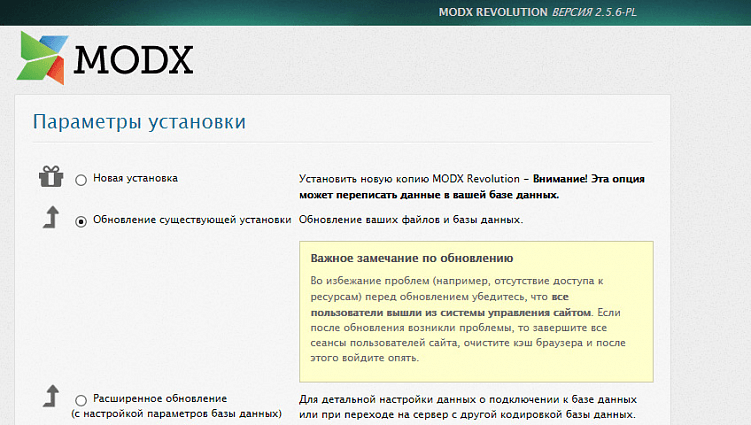Click the warning Внимание! Эта опция

(x=589, y=179)
